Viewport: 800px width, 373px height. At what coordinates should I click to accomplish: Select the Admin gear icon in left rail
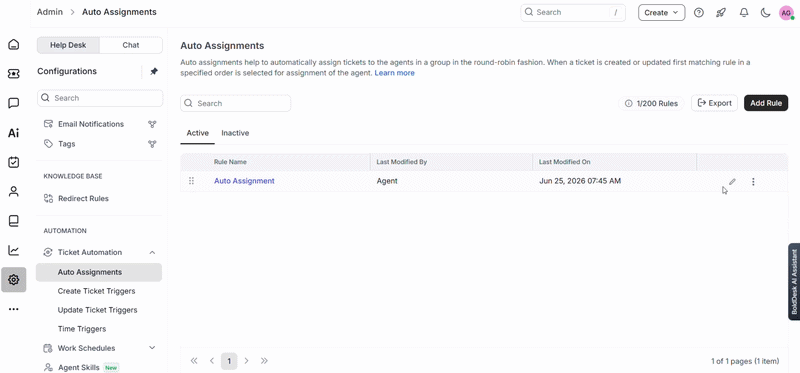(x=14, y=280)
